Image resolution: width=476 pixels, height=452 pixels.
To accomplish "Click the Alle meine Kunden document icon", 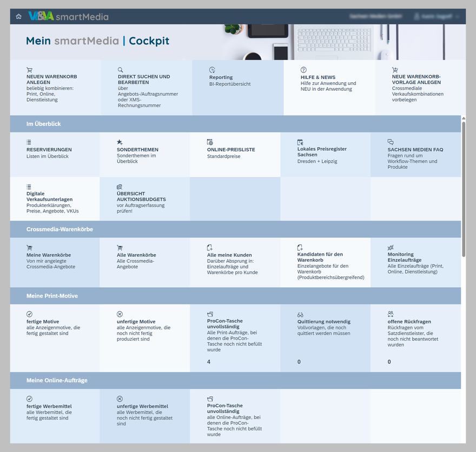I will click(210, 247).
